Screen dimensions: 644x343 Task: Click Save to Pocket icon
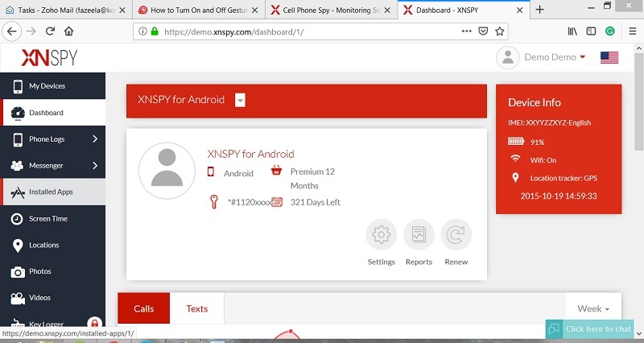pyautogui.click(x=483, y=31)
